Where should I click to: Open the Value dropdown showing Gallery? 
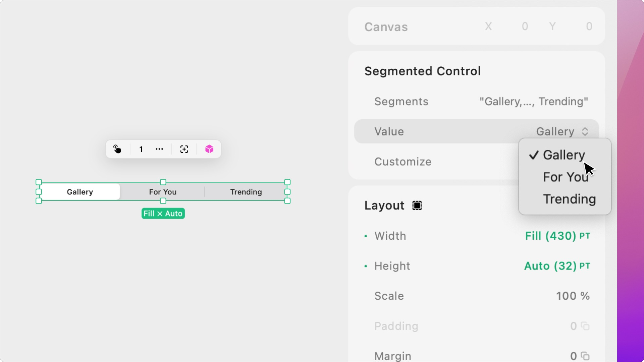(x=562, y=131)
